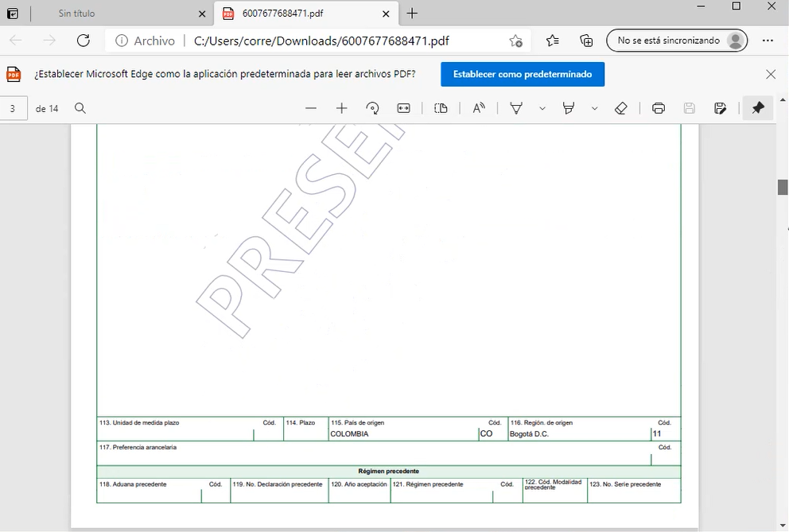Zoom in using the plus icon
This screenshot has height=532, width=789.
click(342, 108)
